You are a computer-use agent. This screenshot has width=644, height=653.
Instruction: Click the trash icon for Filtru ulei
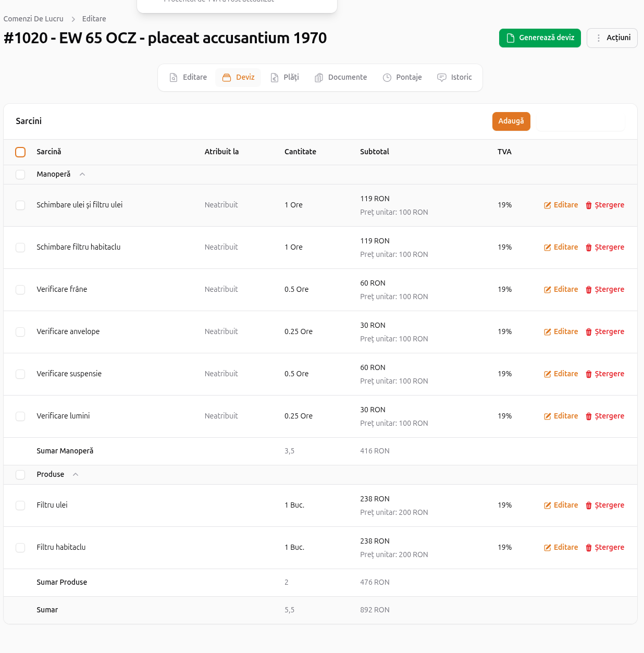click(x=589, y=506)
